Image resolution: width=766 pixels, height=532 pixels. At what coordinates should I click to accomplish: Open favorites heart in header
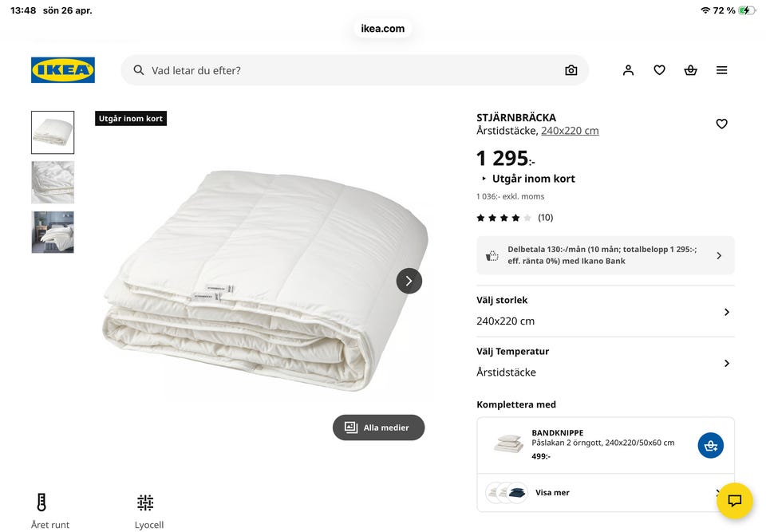[659, 70]
